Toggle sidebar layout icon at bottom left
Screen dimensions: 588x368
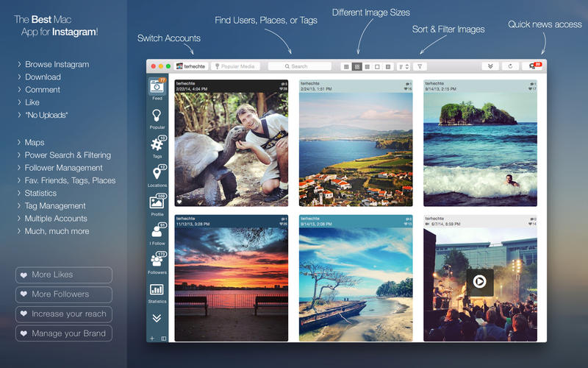(x=163, y=338)
